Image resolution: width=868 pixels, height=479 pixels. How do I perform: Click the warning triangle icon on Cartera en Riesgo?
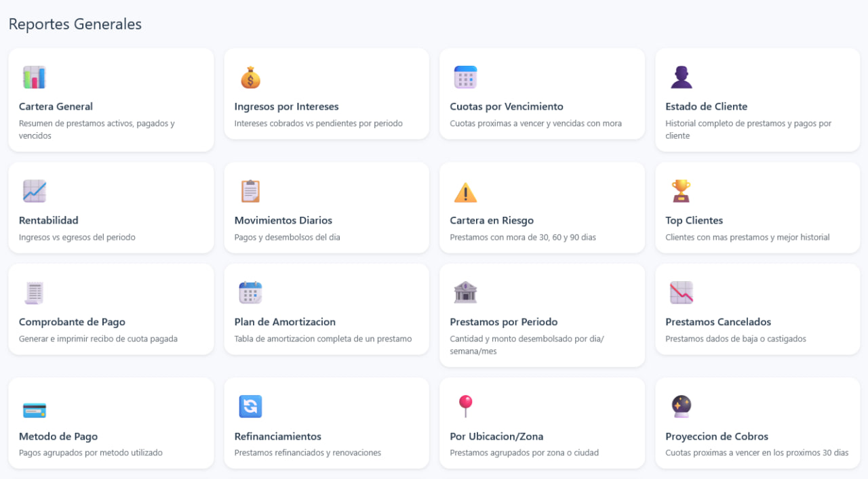point(465,192)
